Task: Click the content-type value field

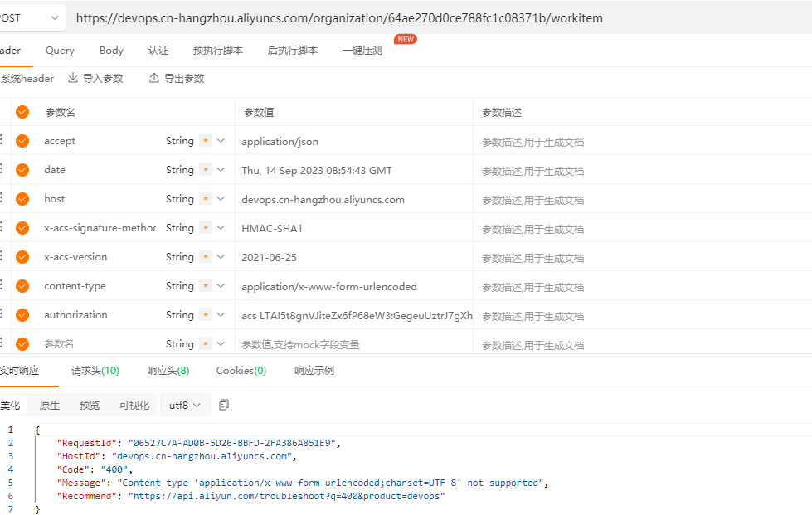Action: [x=354, y=286]
